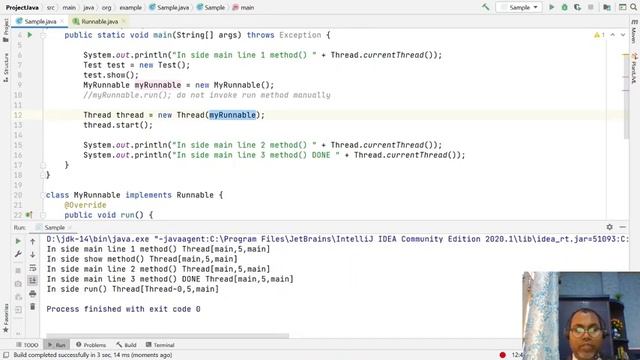
Task: Collapse the closing-brace fold on line 17
Action: [x=43, y=165]
